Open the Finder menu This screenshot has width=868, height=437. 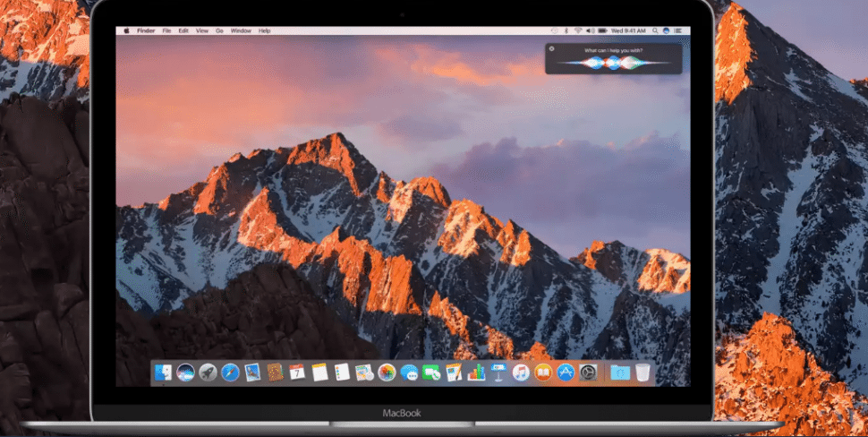(x=146, y=31)
